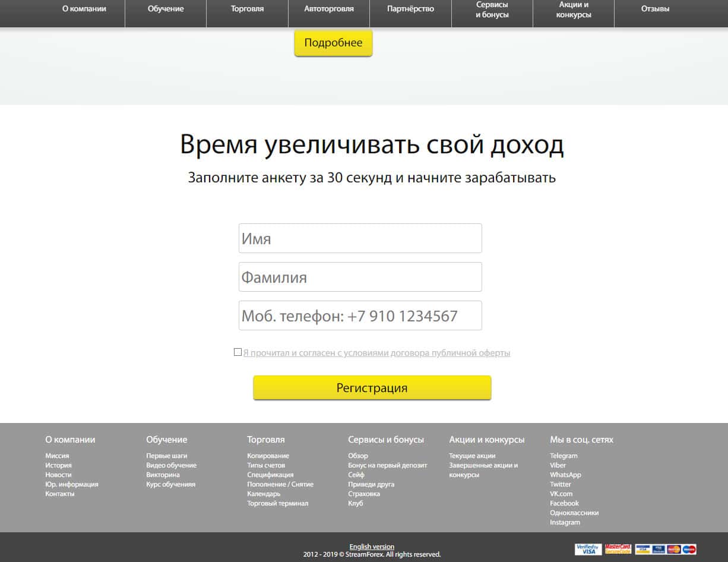The width and height of the screenshot is (728, 562).
Task: Follow the Бонус на первый депозит link
Action: pos(387,465)
